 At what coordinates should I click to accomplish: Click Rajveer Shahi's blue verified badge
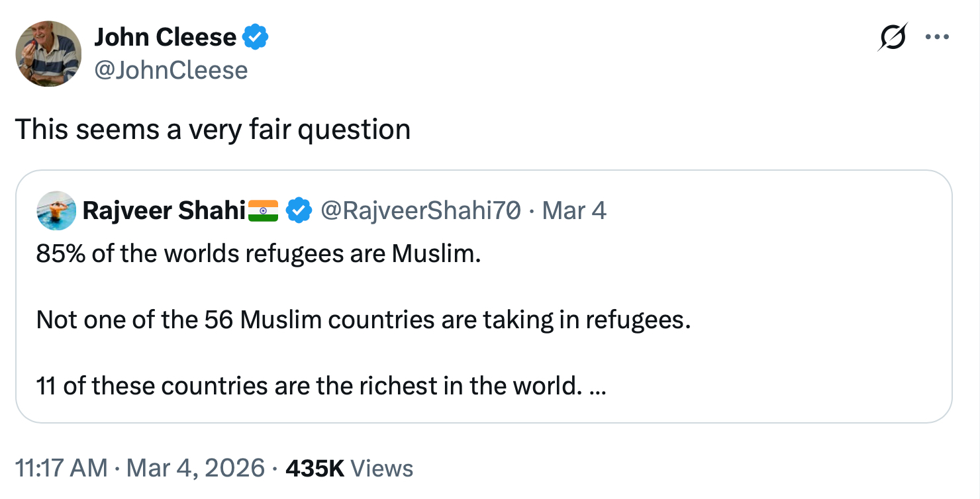tap(299, 211)
